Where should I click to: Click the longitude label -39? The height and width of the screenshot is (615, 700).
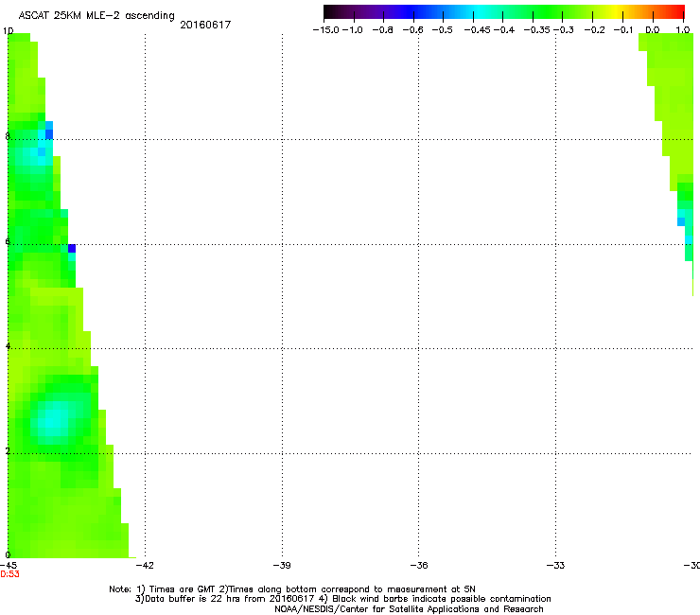282,566
